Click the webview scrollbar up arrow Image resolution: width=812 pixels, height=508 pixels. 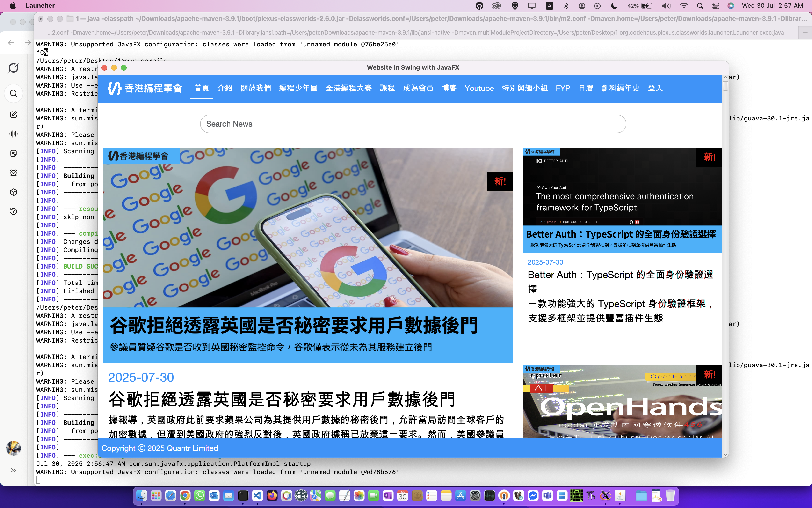coord(725,78)
